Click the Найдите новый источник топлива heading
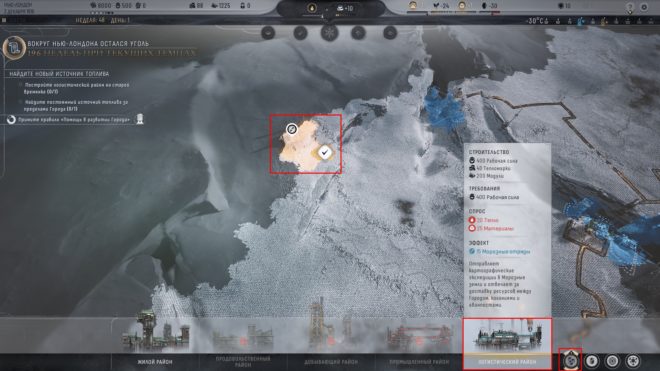The width and height of the screenshot is (660, 371). tap(59, 74)
